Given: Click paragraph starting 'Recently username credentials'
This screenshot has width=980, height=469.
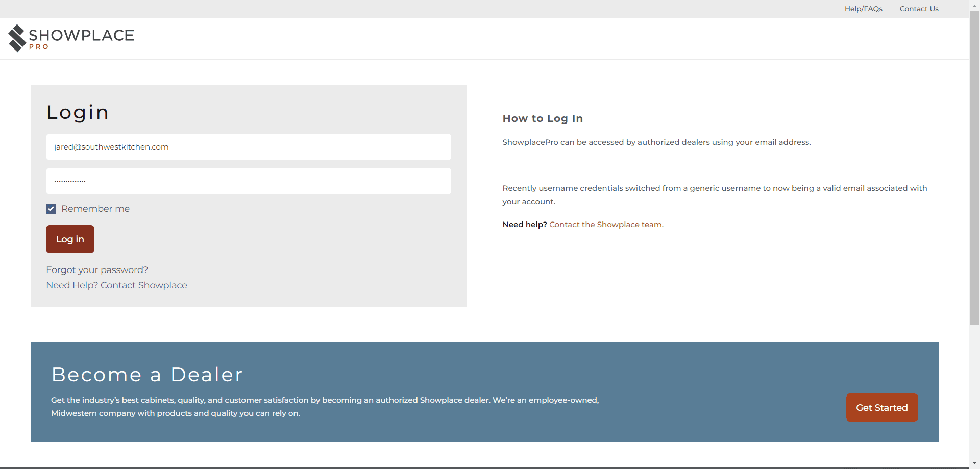Looking at the screenshot, I should [715, 195].
